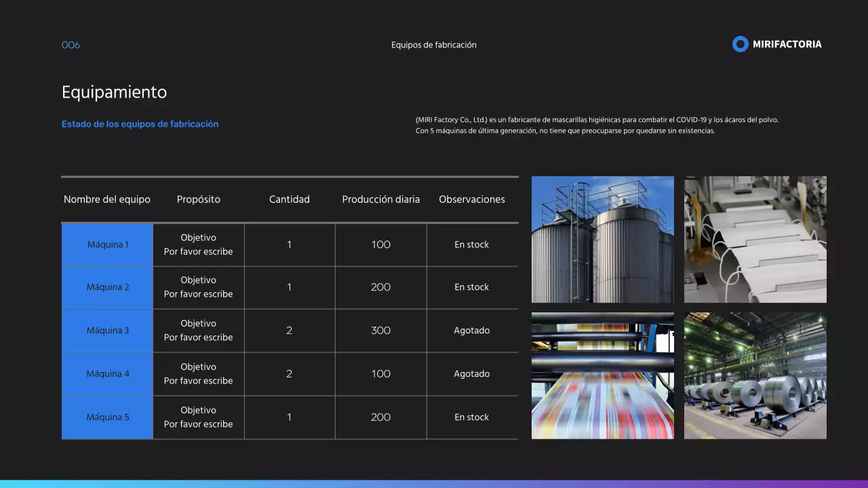
Task: Click the page number 006
Action: tap(69, 45)
